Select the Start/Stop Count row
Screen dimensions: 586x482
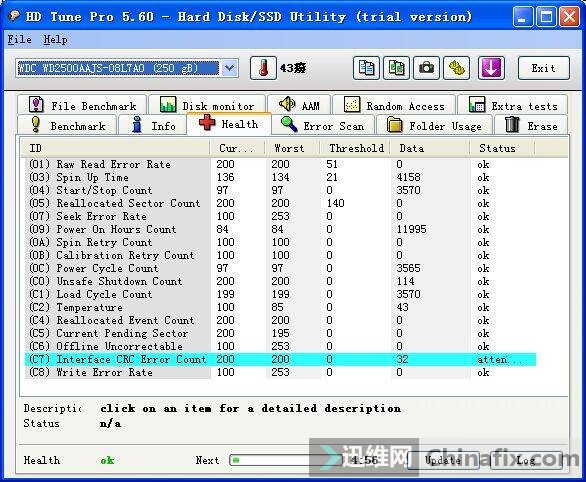click(x=280, y=190)
